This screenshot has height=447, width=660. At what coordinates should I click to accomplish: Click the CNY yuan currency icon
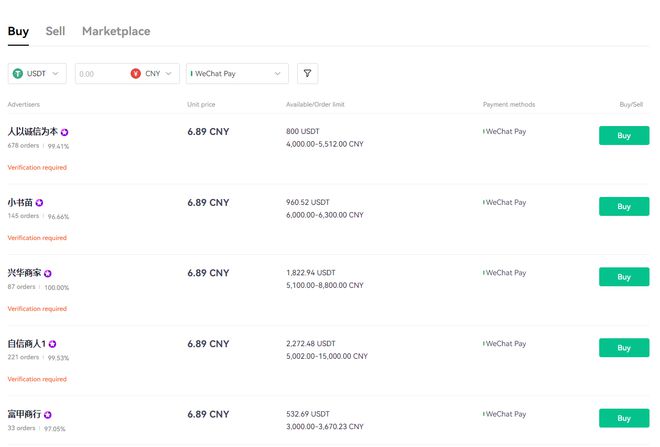coord(135,73)
